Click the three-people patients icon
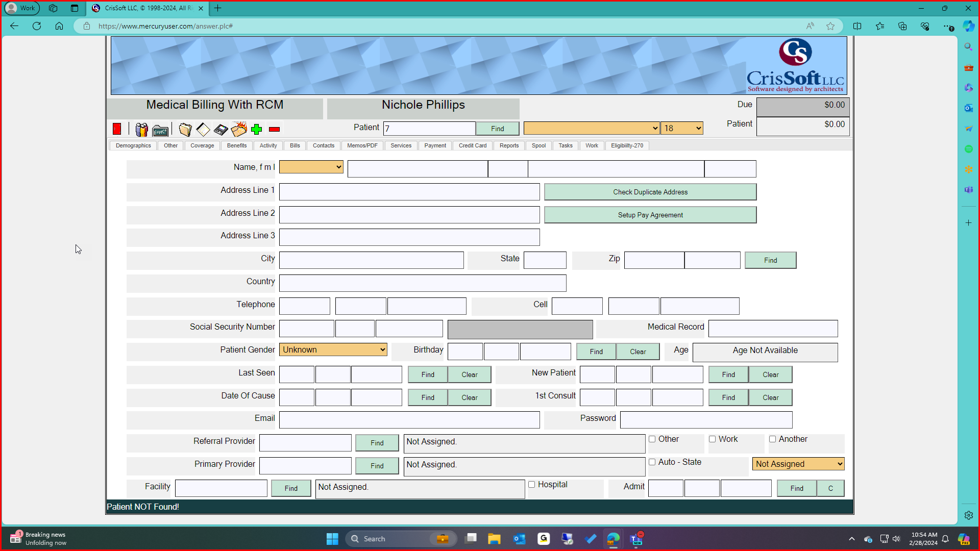980x551 pixels. 141,130
